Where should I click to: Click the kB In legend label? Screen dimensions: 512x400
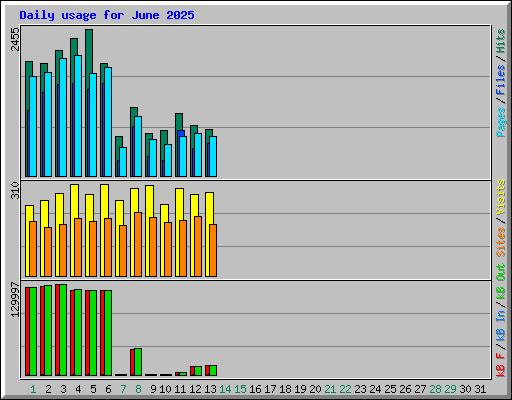tap(501, 325)
